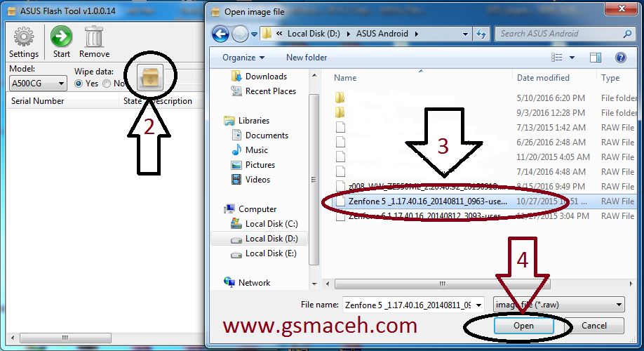
Task: Click the Back navigation button in dialog
Action: pos(220,34)
